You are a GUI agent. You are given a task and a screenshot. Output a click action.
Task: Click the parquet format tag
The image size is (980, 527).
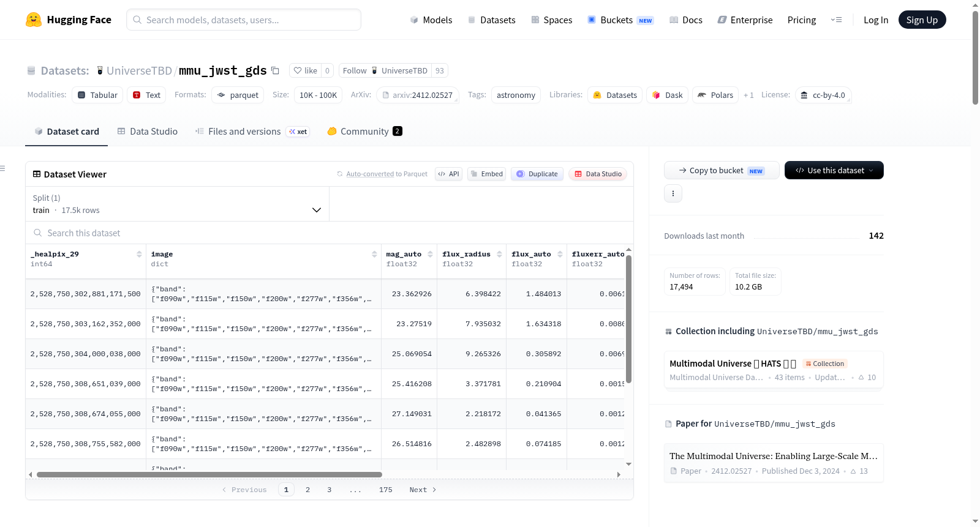pyautogui.click(x=238, y=95)
